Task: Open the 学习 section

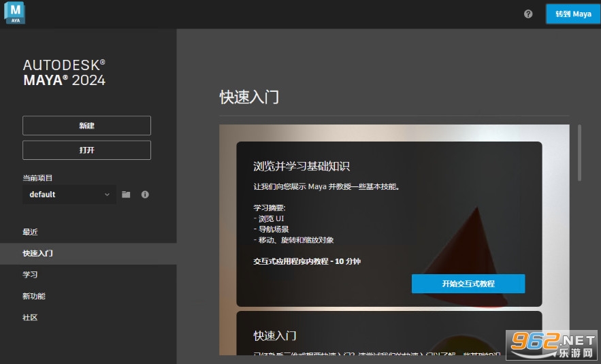Action: pyautogui.click(x=30, y=275)
